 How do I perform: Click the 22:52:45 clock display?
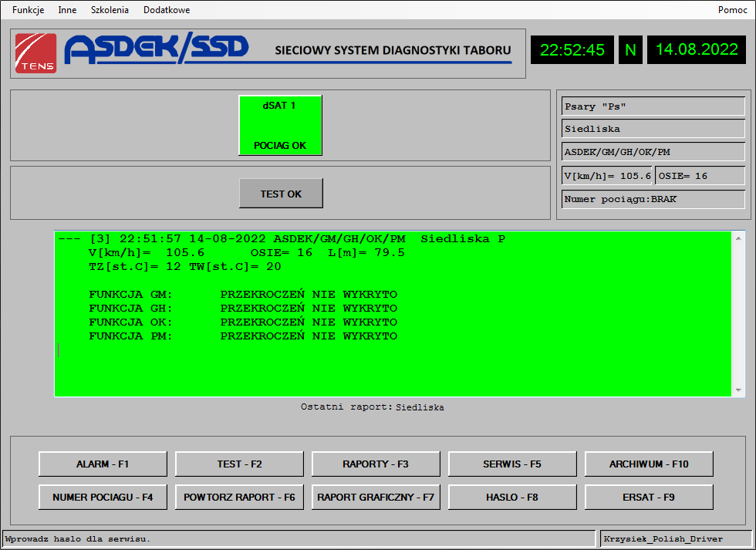coord(572,49)
